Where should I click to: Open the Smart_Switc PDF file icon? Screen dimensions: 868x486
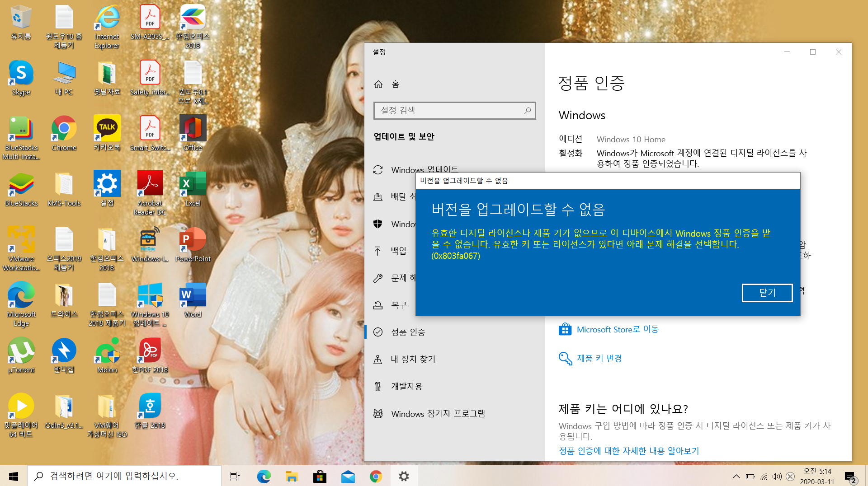pyautogui.click(x=150, y=133)
